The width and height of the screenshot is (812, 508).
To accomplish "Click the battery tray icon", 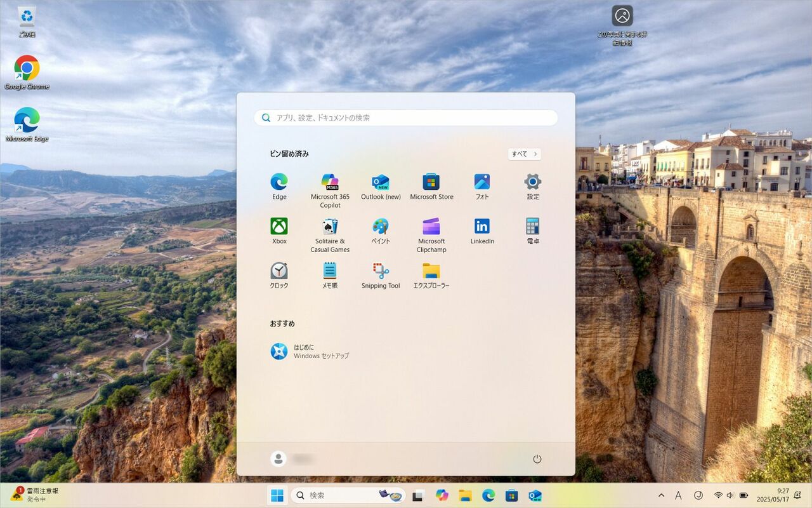I will pyautogui.click(x=743, y=495).
